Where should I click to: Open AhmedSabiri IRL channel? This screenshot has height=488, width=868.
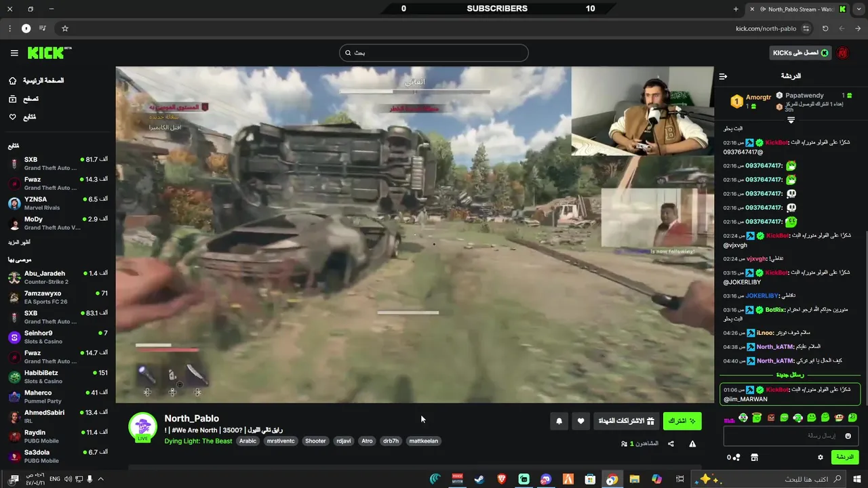[58, 416]
